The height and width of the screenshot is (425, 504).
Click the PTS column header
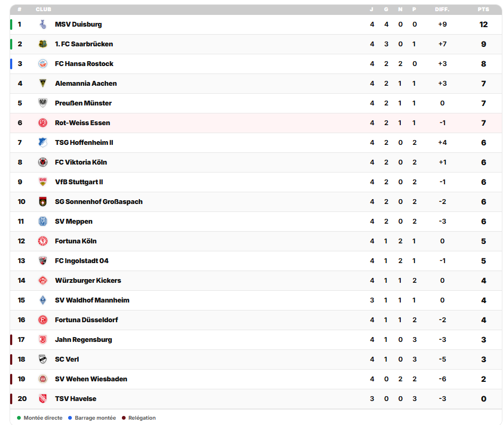pyautogui.click(x=483, y=10)
